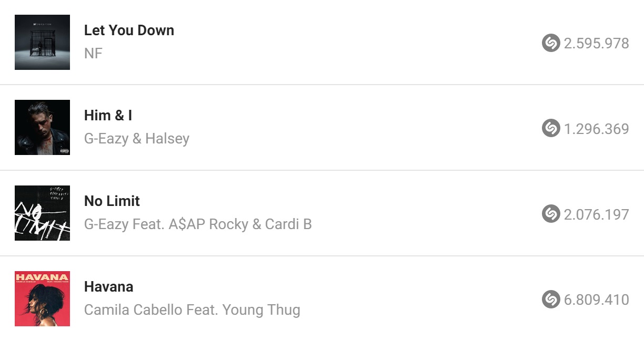Click the Shazam count 6.809.410
The image size is (644, 341).
click(597, 300)
